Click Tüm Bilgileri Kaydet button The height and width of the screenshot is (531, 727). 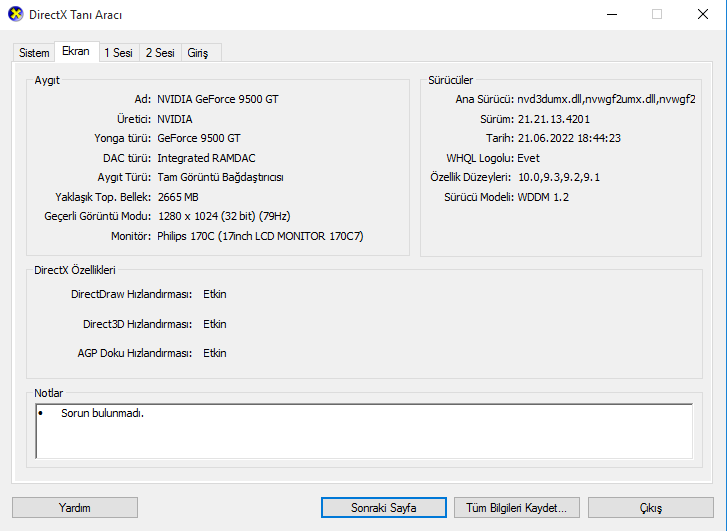click(517, 508)
